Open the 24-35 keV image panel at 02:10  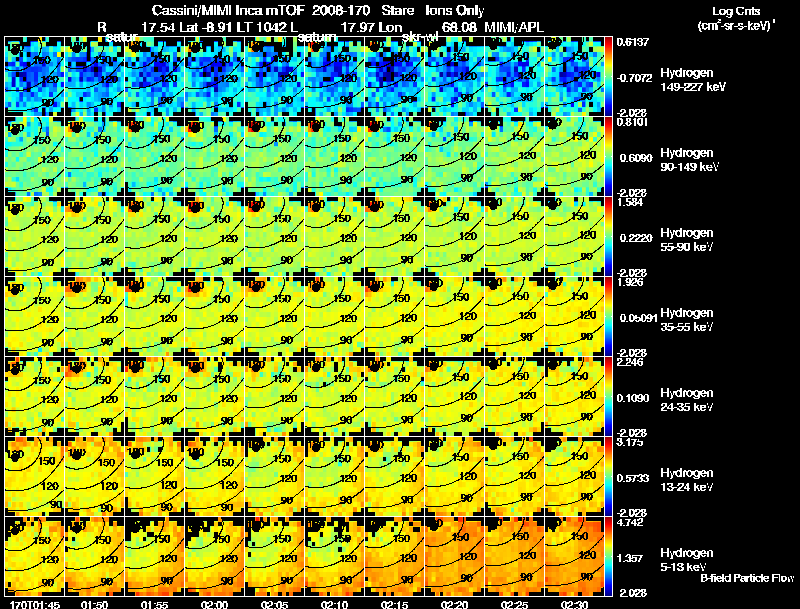pyautogui.click(x=334, y=397)
